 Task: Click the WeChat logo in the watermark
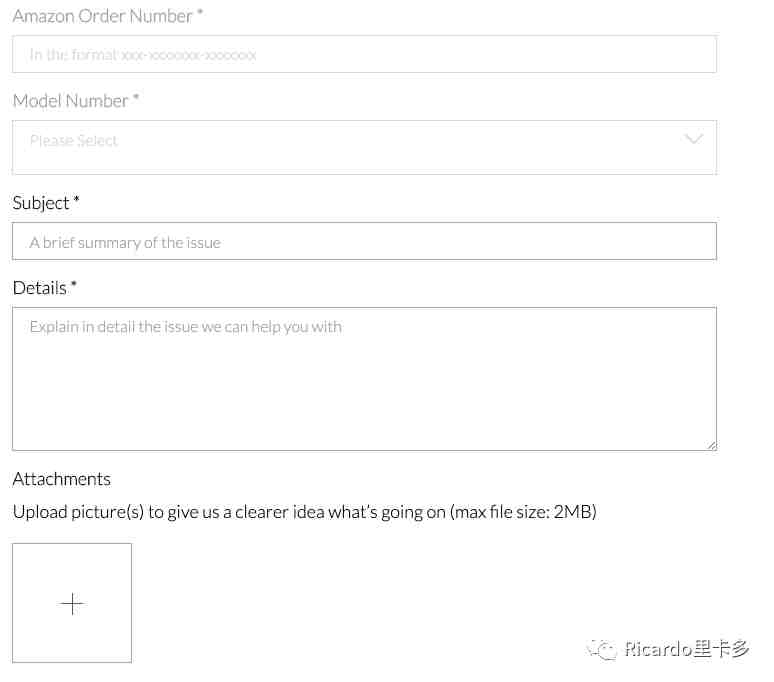click(x=602, y=649)
